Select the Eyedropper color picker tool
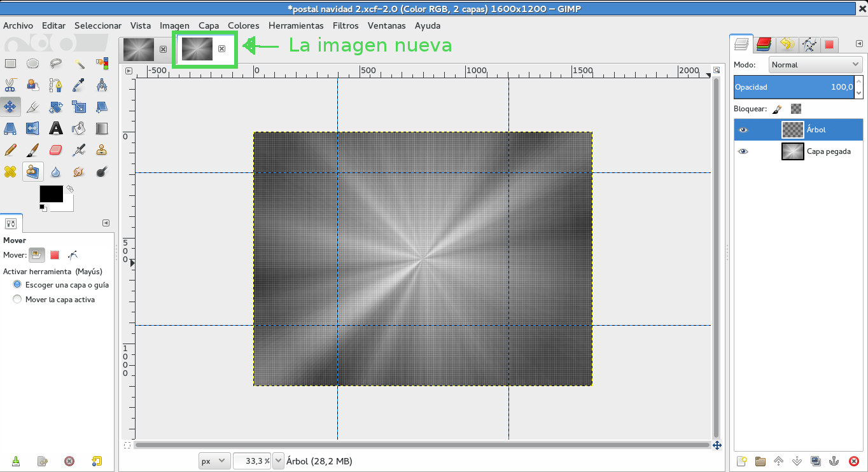This screenshot has height=472, width=868. pyautogui.click(x=78, y=85)
